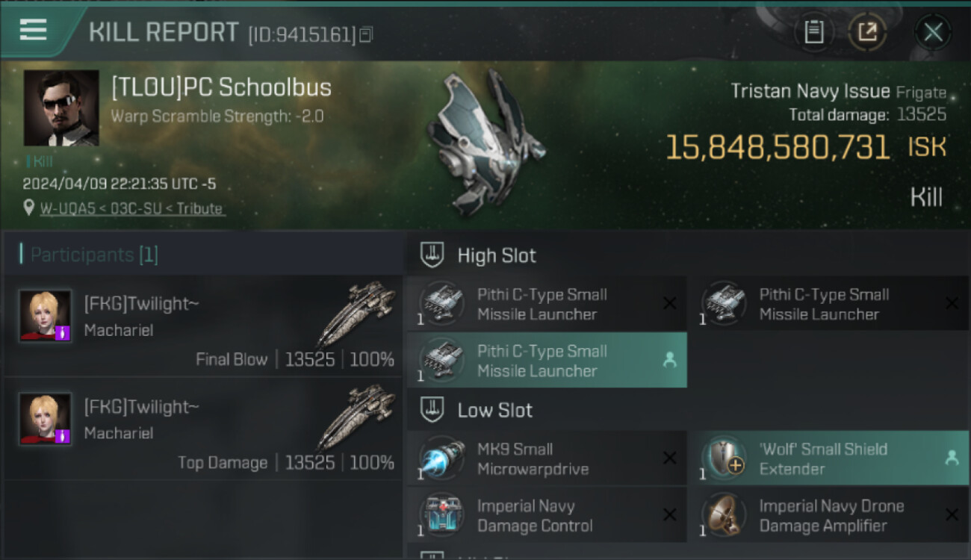Open the clipboard notes icon

[814, 32]
